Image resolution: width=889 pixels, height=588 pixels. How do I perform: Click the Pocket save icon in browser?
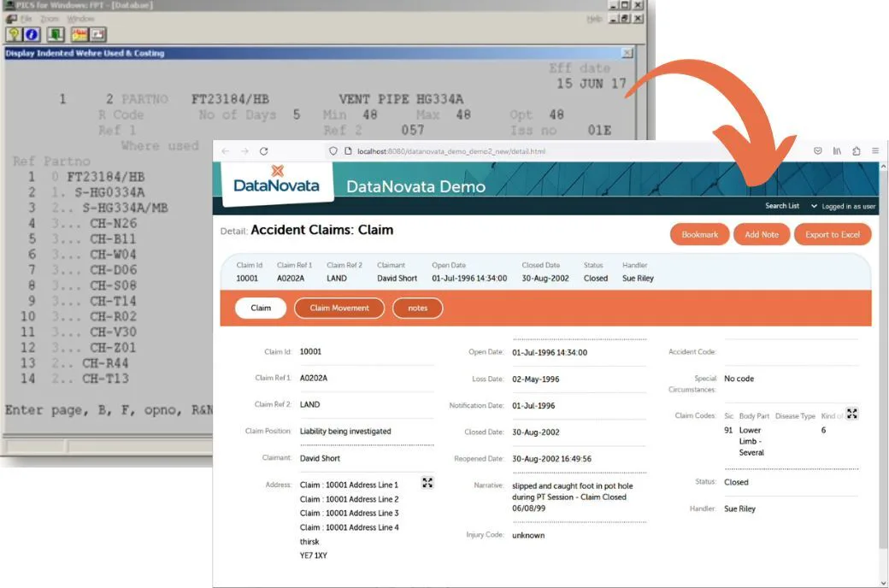click(817, 150)
